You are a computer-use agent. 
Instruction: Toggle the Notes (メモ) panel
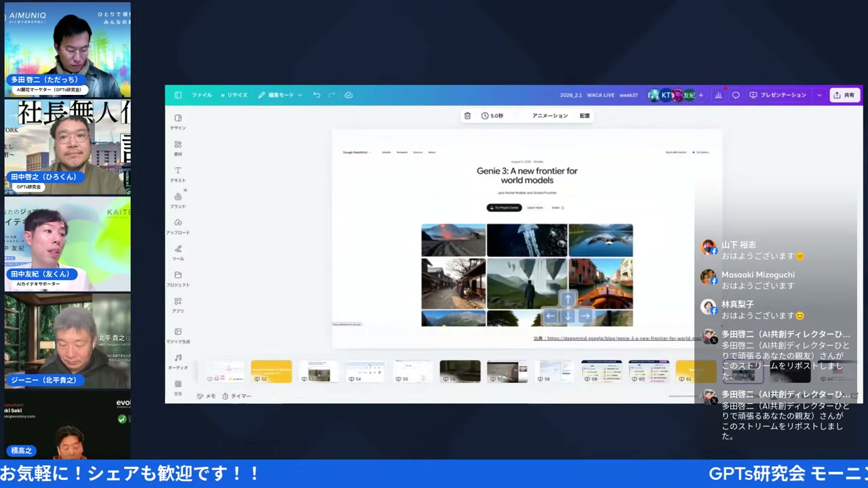click(x=206, y=396)
